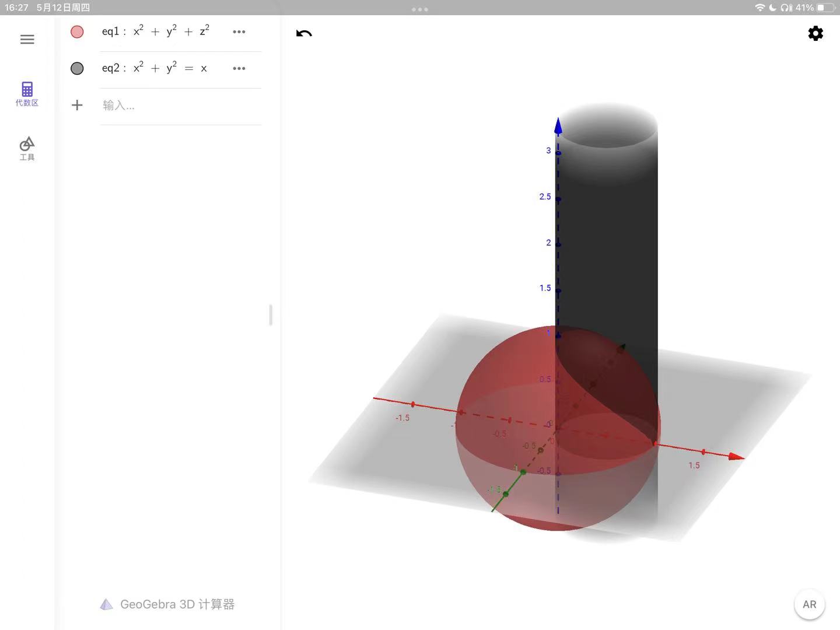The width and height of the screenshot is (840, 630).
Task: Toggle visibility of eq1 sphere
Action: pos(77,32)
